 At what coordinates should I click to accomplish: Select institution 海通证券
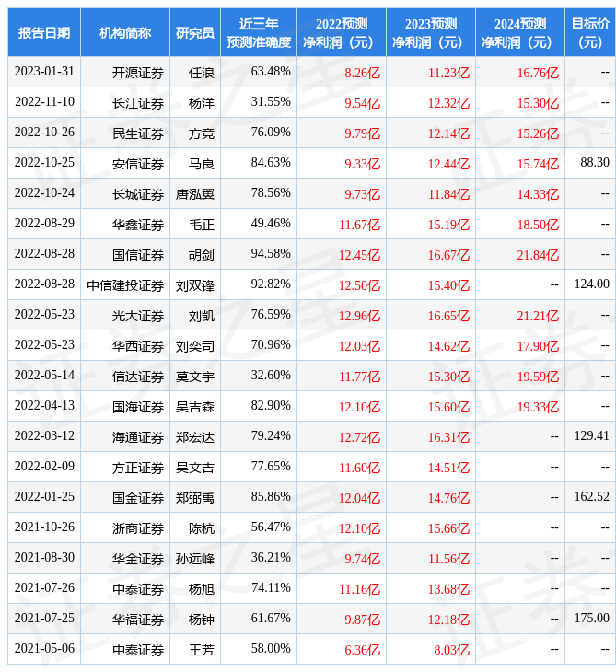click(138, 437)
